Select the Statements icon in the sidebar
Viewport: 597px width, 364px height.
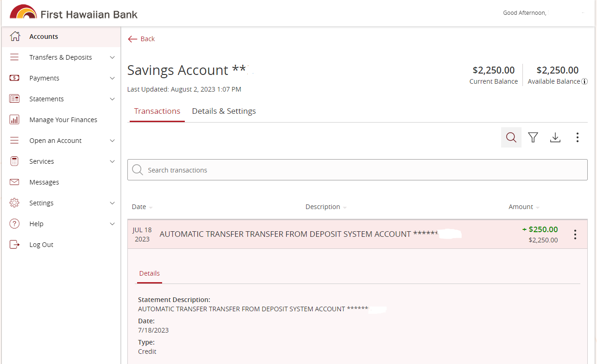coord(14,99)
